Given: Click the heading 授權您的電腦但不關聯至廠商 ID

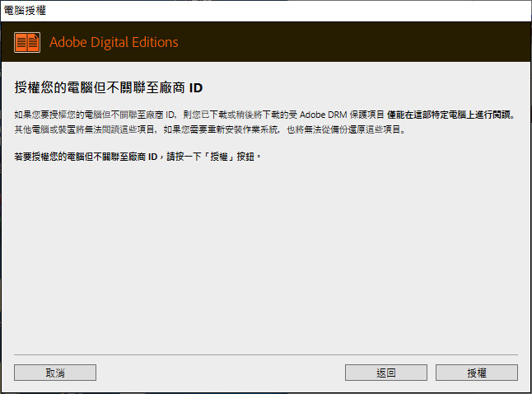Looking at the screenshot, I should coord(107,87).
